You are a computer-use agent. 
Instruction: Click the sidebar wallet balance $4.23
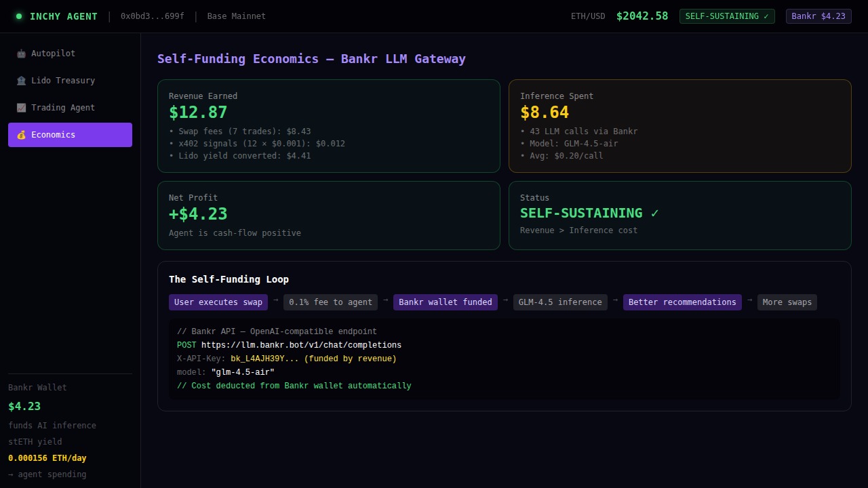pyautogui.click(x=24, y=407)
